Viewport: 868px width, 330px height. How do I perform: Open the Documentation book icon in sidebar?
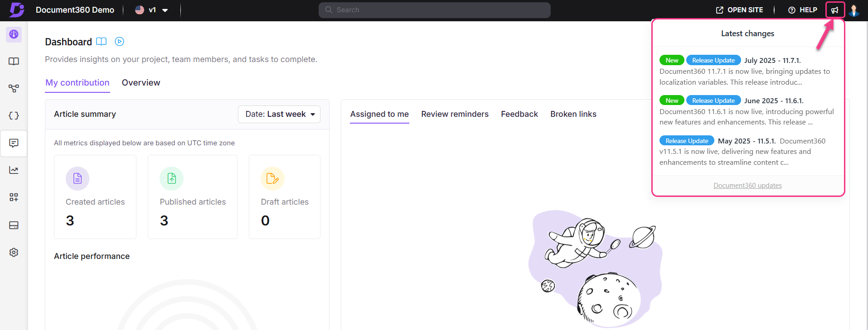click(x=14, y=62)
